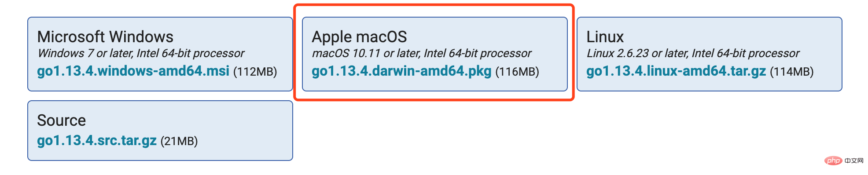Click the Linux 2.6.23 or later requirement text
868x175 pixels.
693,53
